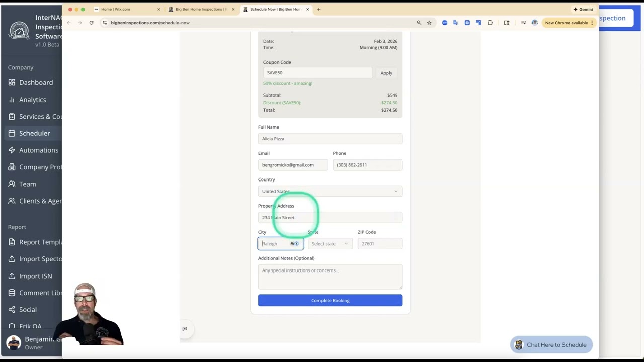The height and width of the screenshot is (362, 644).
Task: Open the new tab plus button
Action: 318,9
